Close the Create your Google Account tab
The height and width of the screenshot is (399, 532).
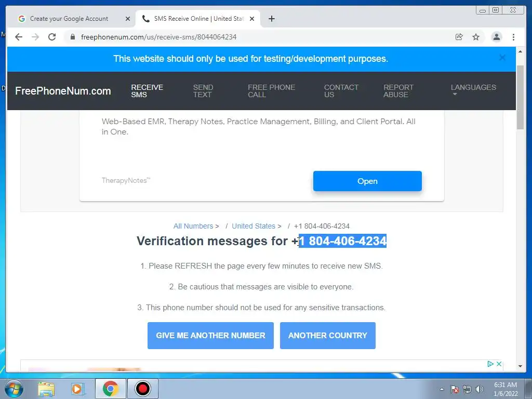coord(128,19)
